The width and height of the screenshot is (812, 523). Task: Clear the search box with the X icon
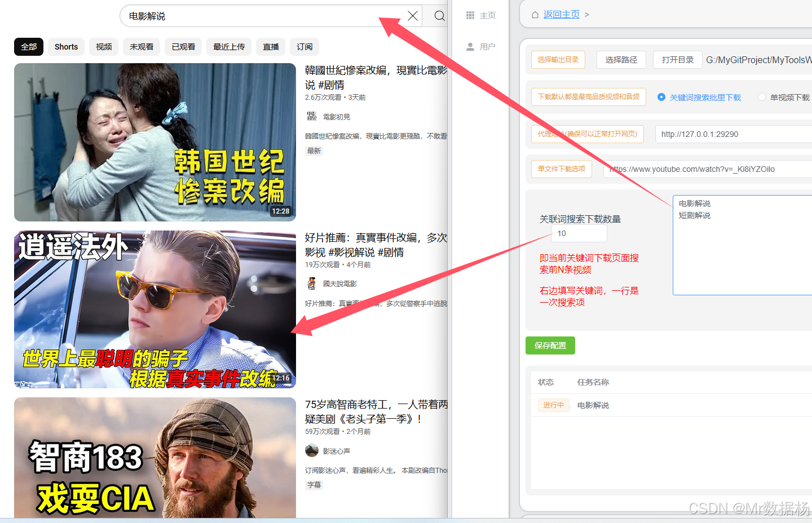tap(413, 16)
